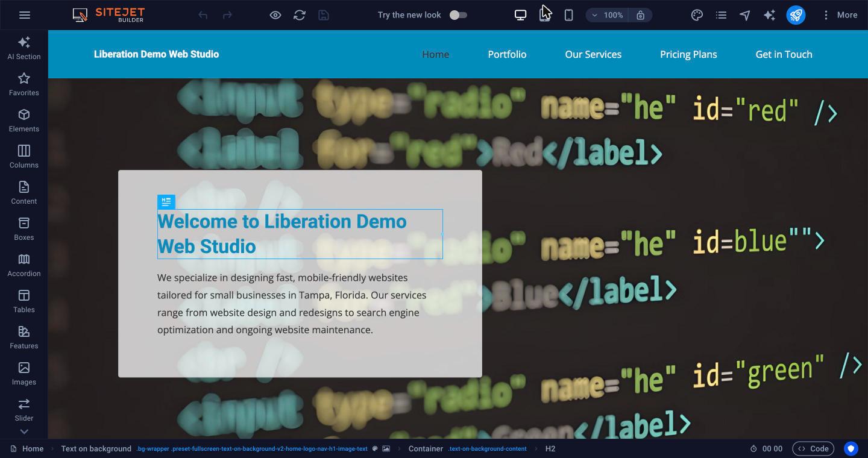
Task: Open the Slider panel
Action: point(24,410)
